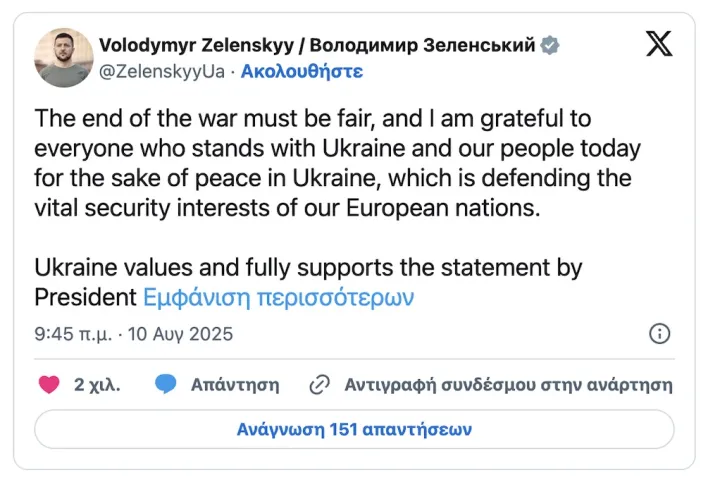Select Αντιγραφή συνδέσμου στην ανάρτηση

(508, 385)
